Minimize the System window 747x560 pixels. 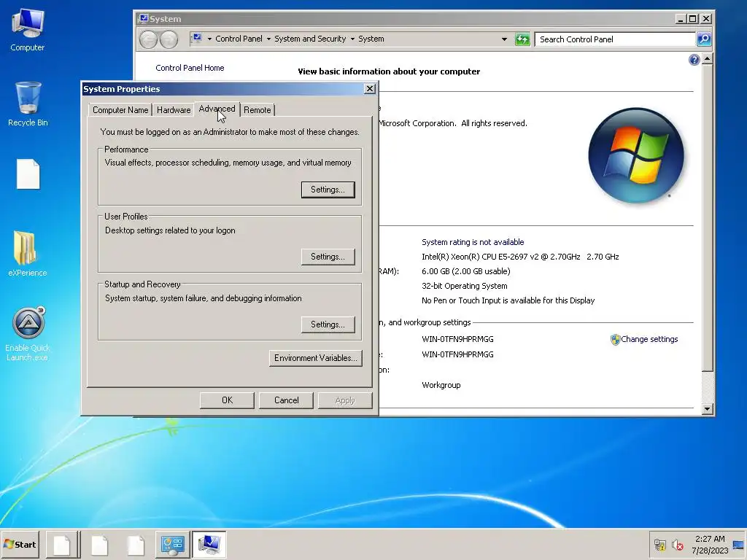pyautogui.click(x=681, y=18)
